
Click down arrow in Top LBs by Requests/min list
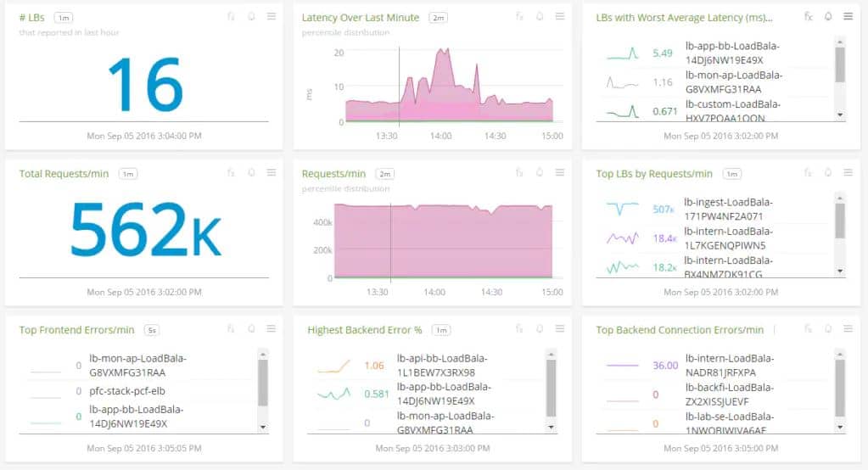(840, 271)
